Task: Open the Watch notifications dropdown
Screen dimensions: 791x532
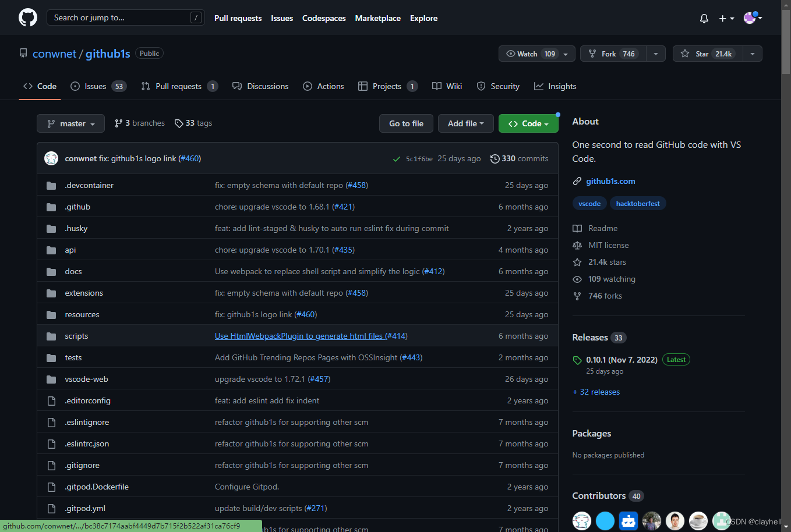Action: [537, 54]
